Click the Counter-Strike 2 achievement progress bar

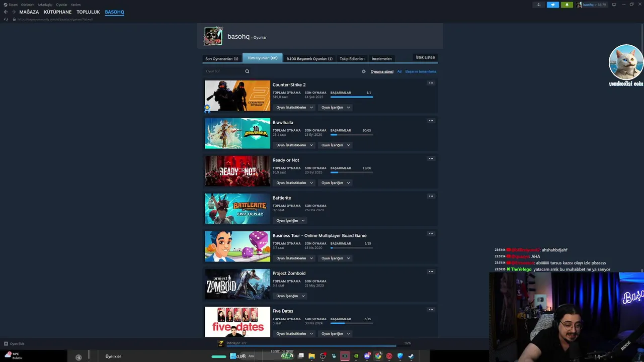point(352,97)
